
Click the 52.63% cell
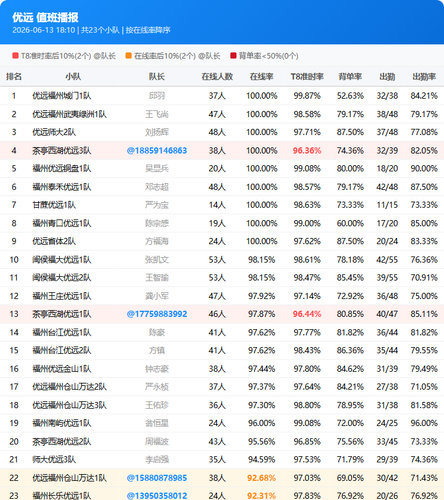coord(350,96)
